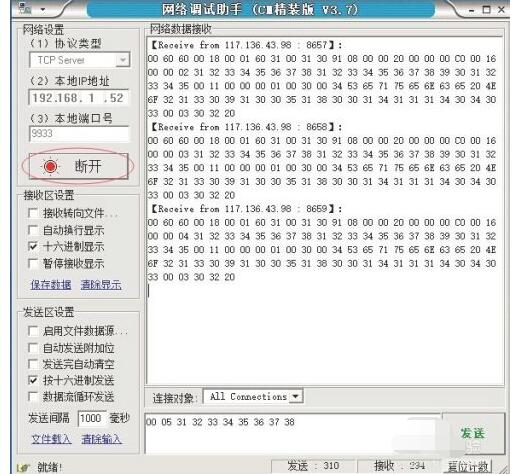Click the local IP address field 192.168.1.52

tap(79, 98)
